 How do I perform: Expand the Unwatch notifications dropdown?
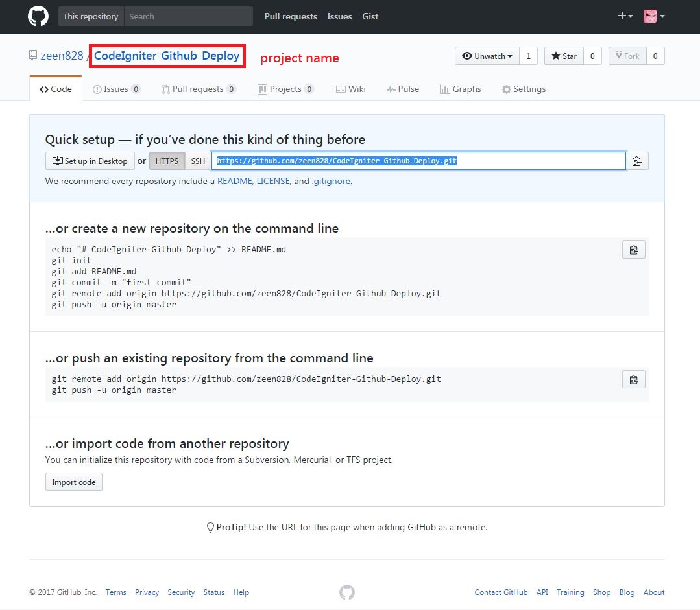(x=487, y=56)
